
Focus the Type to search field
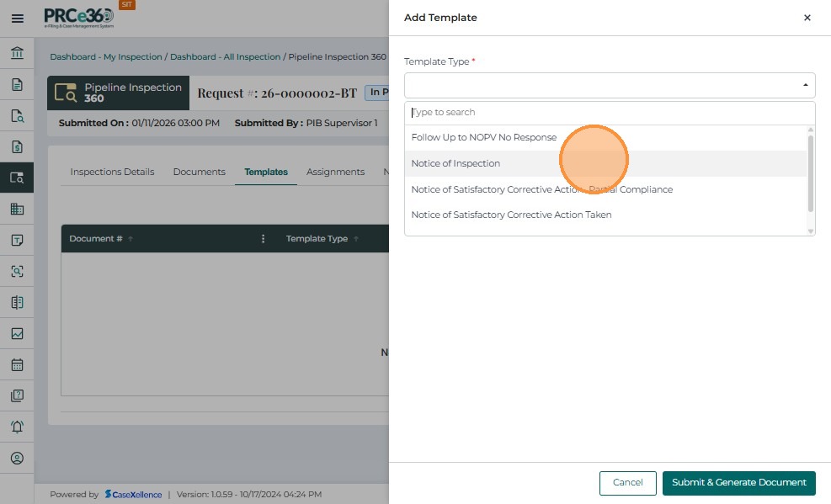click(x=610, y=112)
